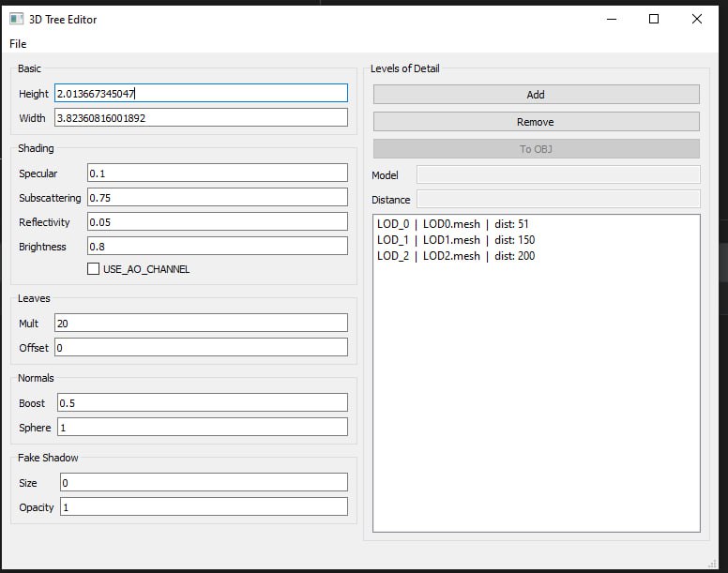
Task: Click the Reflectivity text field
Action: pyautogui.click(x=217, y=222)
